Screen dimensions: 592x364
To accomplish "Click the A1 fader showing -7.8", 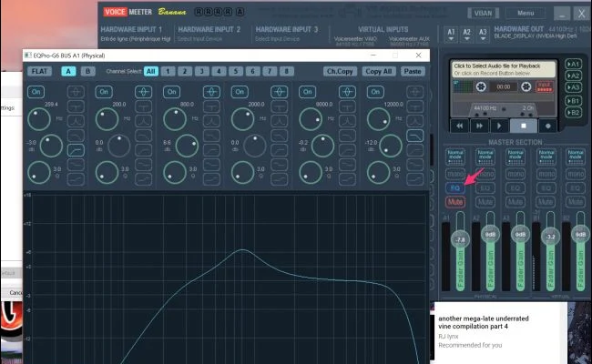I will pyautogui.click(x=460, y=239).
